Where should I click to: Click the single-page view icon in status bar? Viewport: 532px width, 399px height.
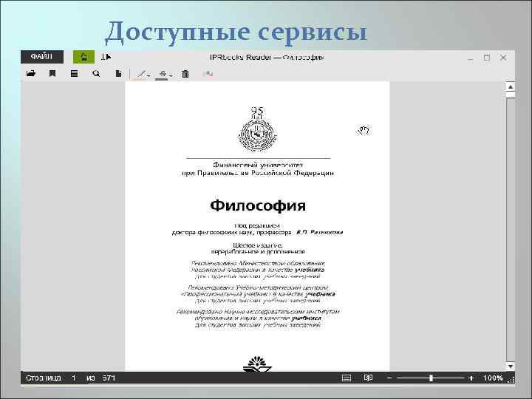tap(347, 378)
